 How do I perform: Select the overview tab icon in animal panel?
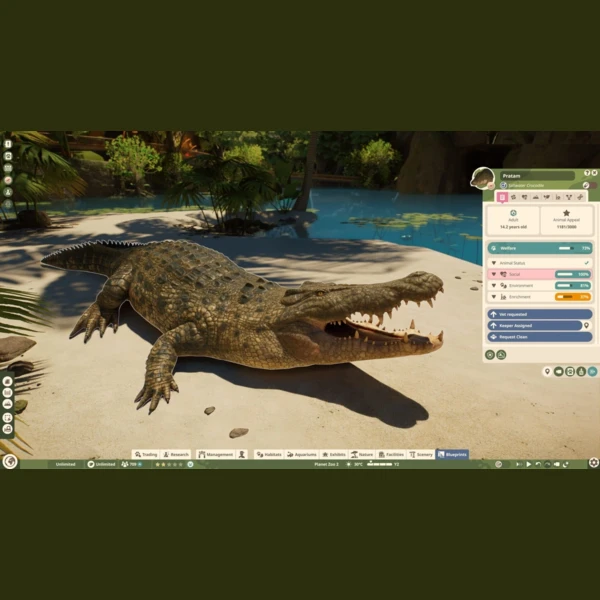502,197
